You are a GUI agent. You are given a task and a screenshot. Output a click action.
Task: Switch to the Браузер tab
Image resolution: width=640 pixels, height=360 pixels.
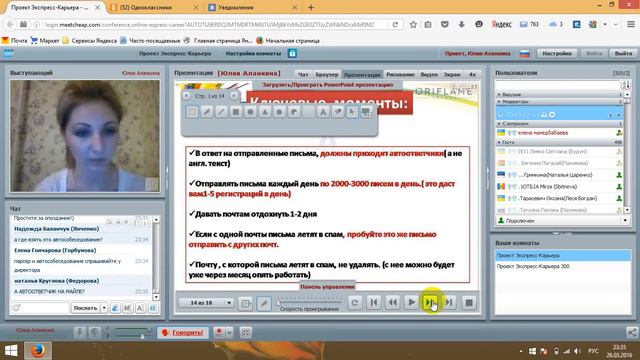pyautogui.click(x=327, y=75)
